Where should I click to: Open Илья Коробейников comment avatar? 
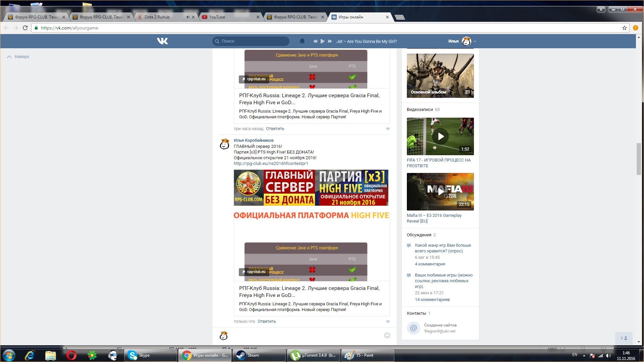(x=224, y=144)
